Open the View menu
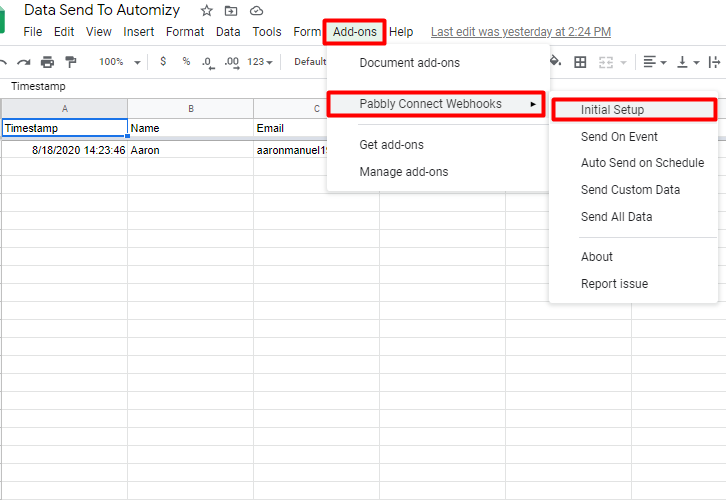Screen dimensions: 726x500 [99, 32]
